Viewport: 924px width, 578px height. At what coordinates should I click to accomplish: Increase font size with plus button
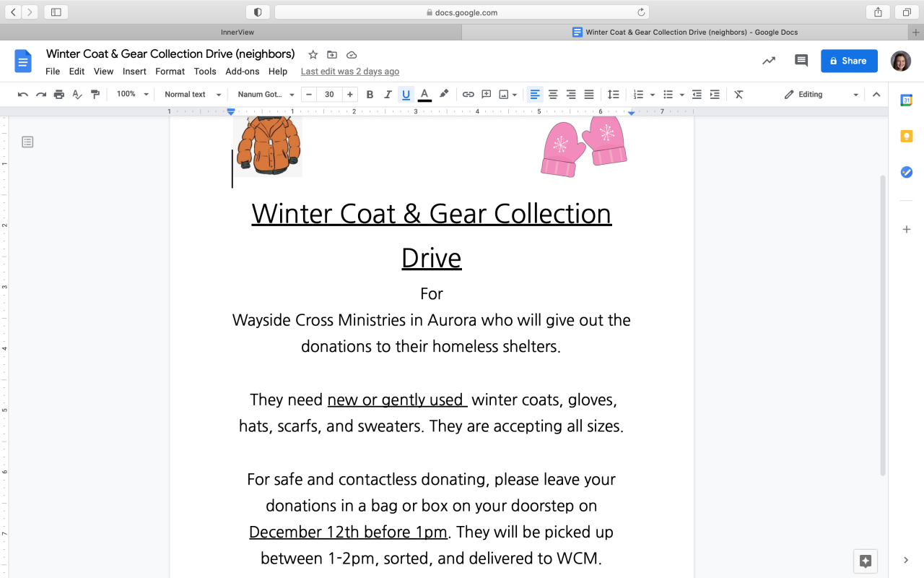click(350, 95)
